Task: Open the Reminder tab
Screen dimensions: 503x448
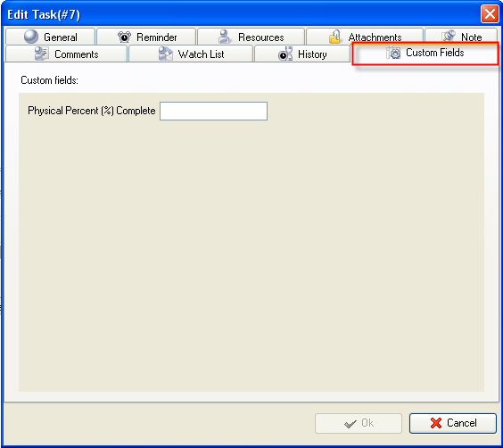Action: point(146,37)
